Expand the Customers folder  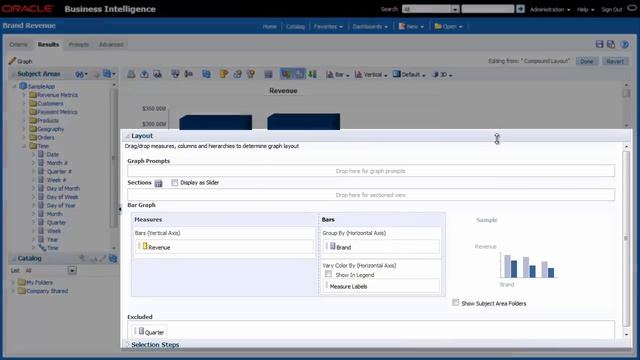tap(24, 104)
